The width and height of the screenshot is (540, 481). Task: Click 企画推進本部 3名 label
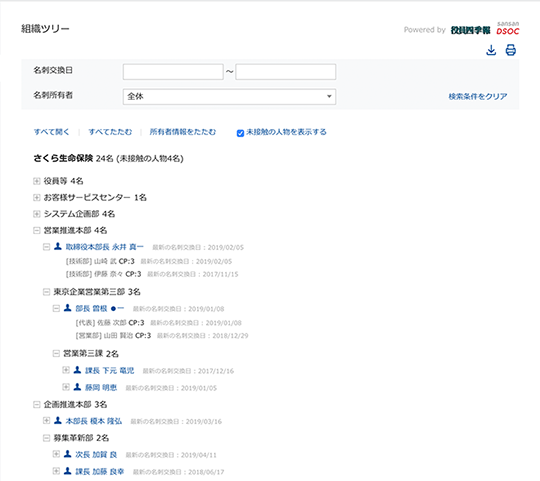(x=75, y=405)
